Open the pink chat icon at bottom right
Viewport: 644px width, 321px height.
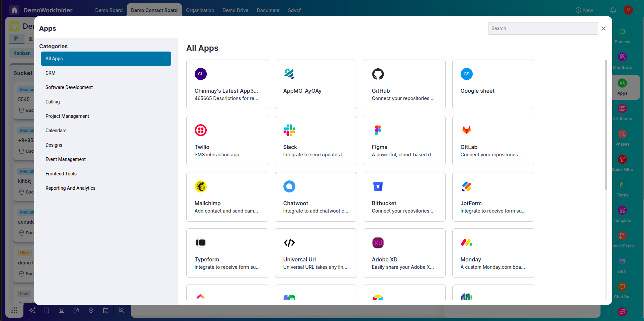[622, 312]
